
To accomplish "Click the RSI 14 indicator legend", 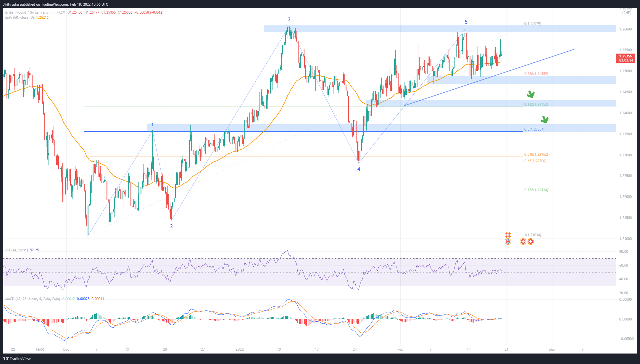I will [17, 250].
